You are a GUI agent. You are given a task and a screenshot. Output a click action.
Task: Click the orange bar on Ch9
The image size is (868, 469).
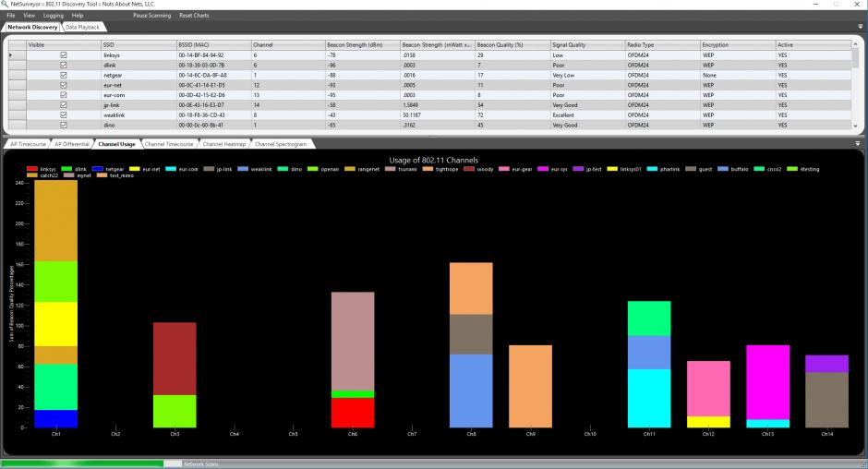(x=530, y=387)
